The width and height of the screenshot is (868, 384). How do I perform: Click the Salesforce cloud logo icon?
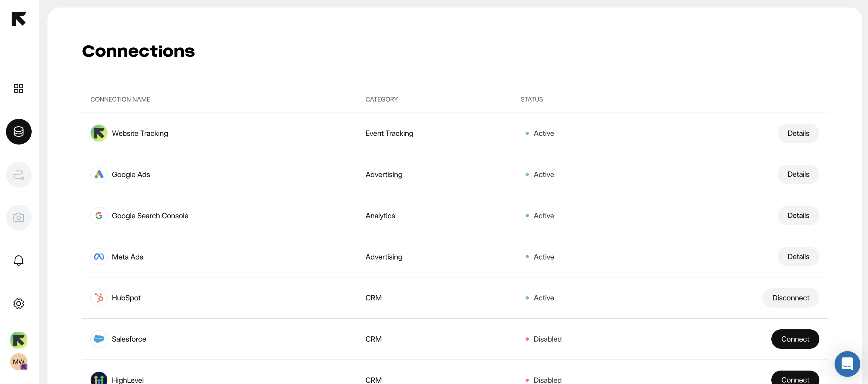[99, 339]
